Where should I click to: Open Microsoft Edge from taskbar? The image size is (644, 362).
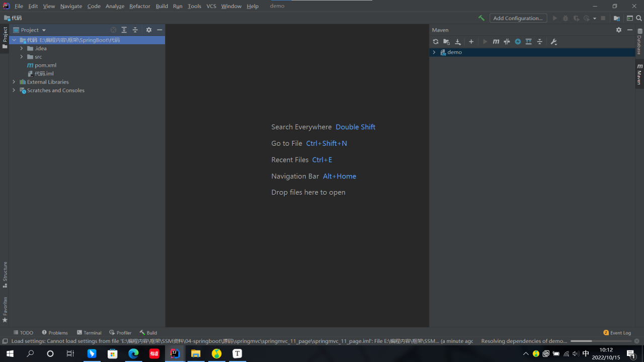tap(133, 353)
